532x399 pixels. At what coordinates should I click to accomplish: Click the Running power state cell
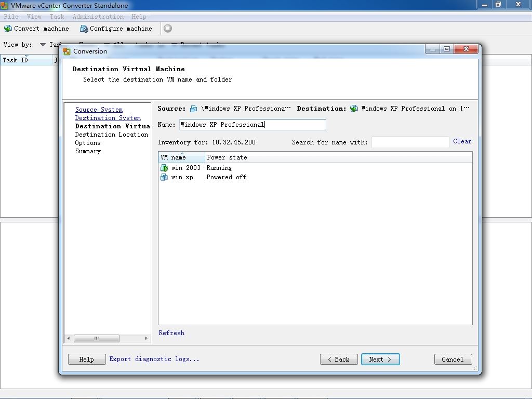tap(219, 168)
